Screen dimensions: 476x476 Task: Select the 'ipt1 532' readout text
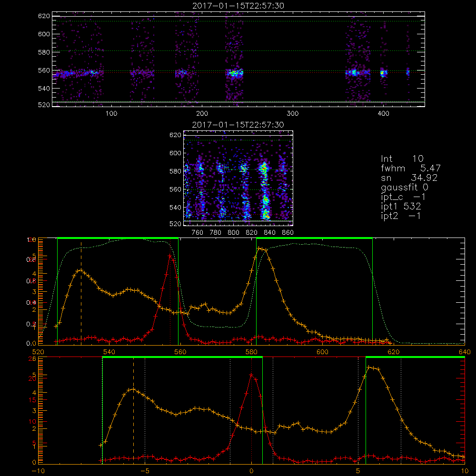[x=401, y=207]
